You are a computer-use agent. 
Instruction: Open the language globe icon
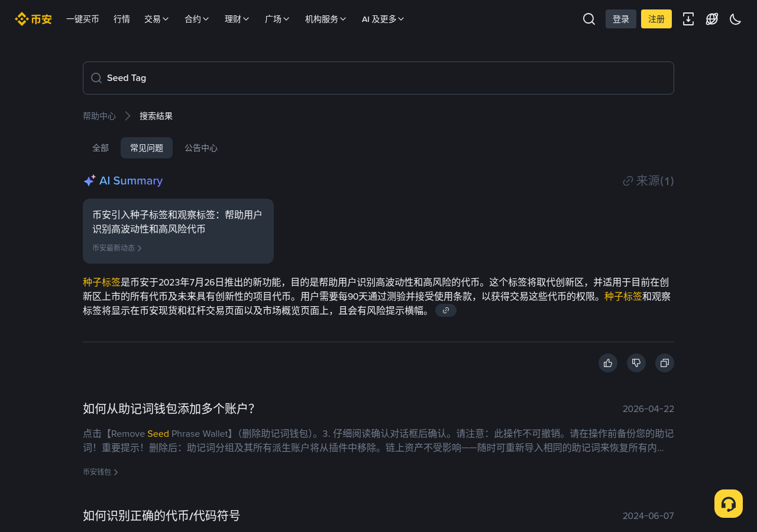coord(712,19)
